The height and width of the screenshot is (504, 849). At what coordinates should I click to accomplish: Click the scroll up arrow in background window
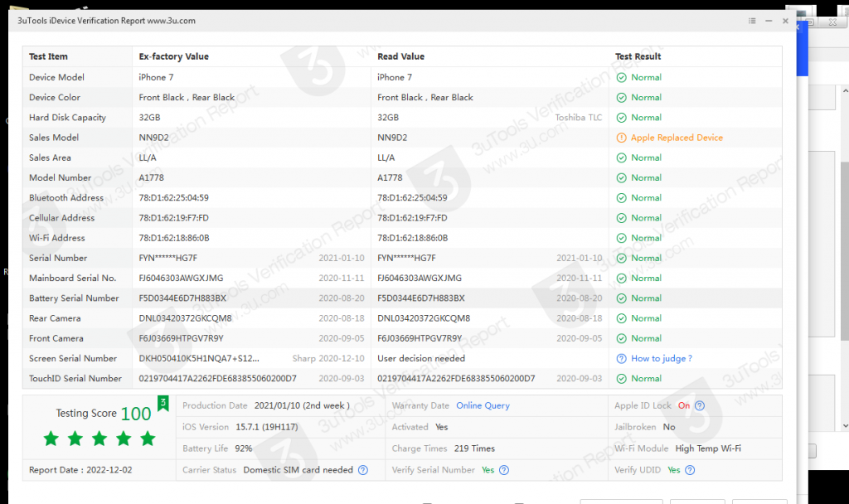tap(845, 90)
